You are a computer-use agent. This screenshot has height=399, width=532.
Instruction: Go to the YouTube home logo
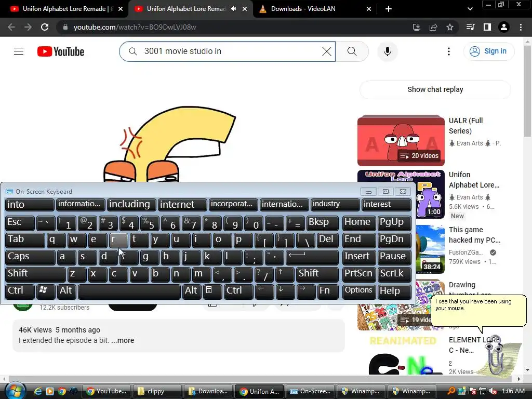click(61, 51)
